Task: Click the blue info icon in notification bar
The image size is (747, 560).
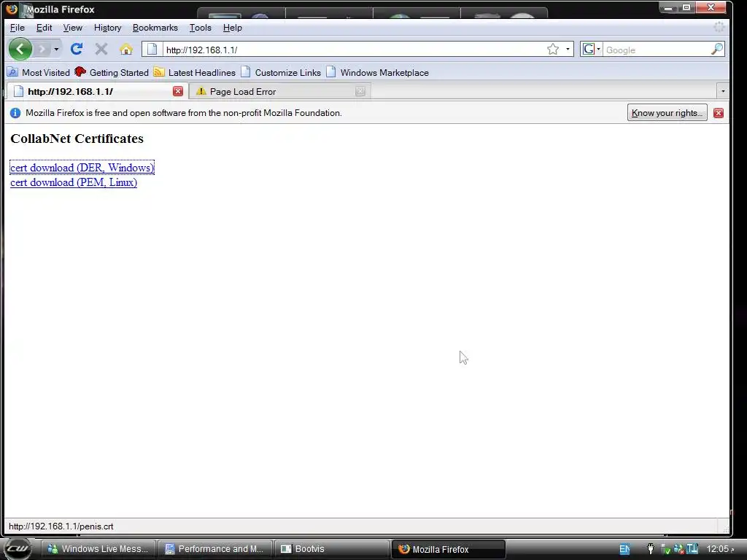Action: click(15, 113)
